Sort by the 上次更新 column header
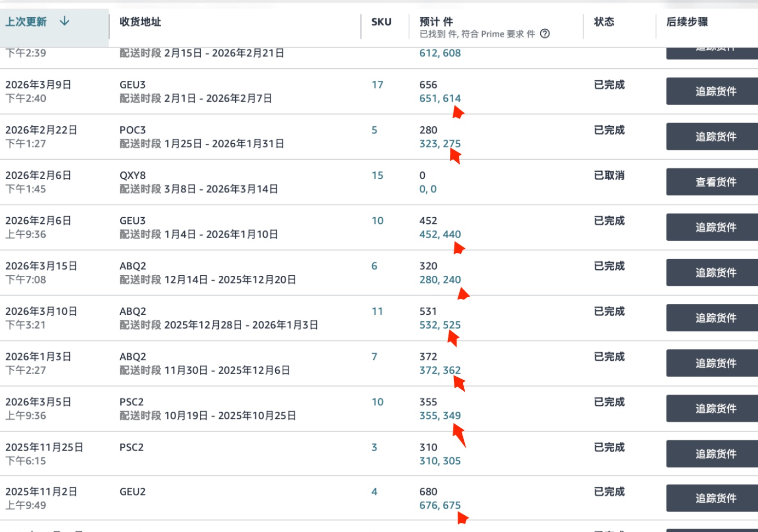Image resolution: width=758 pixels, height=532 pixels. (26, 22)
